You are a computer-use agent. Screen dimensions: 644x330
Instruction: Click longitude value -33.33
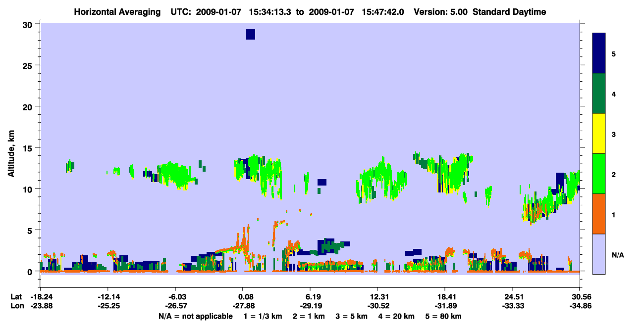tap(512, 306)
